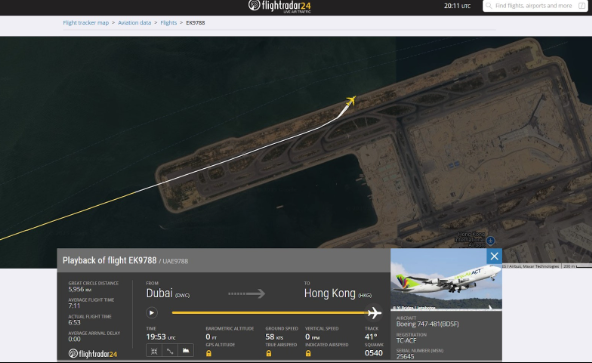Click the squawk value 0540
Image resolution: width=592 pixels, height=363 pixels.
click(x=374, y=353)
